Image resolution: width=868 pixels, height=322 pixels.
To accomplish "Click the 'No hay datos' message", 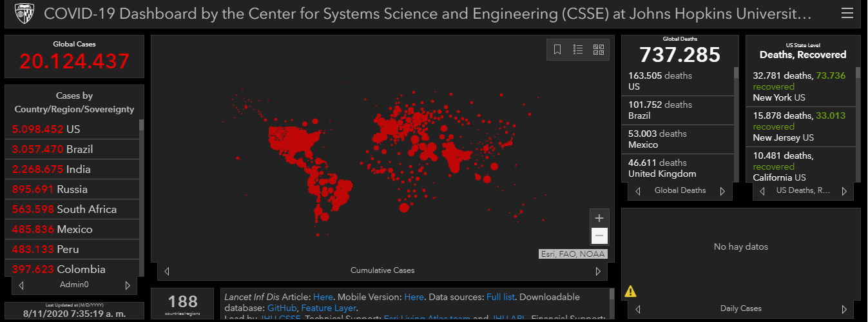I will coord(740,247).
